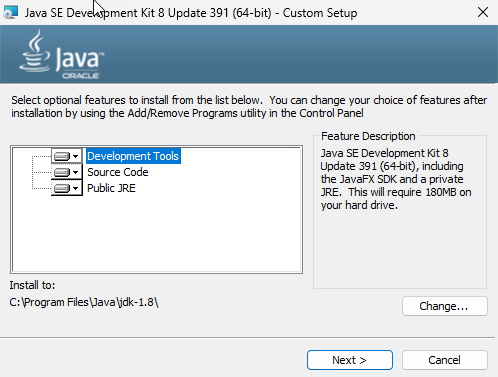Click the Java Oracle logo in banner
The height and width of the screenshot is (377, 498).
[x=62, y=55]
